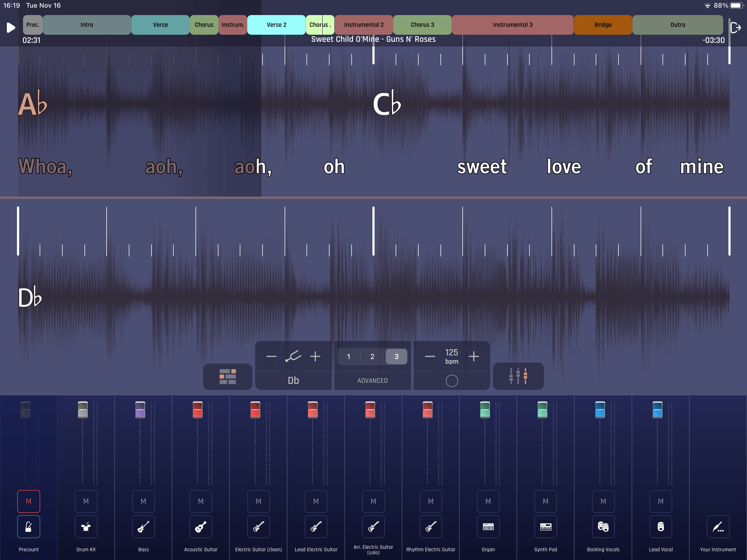747x560 pixels.
Task: Select the Synth Pad instrument icon
Action: point(545,526)
